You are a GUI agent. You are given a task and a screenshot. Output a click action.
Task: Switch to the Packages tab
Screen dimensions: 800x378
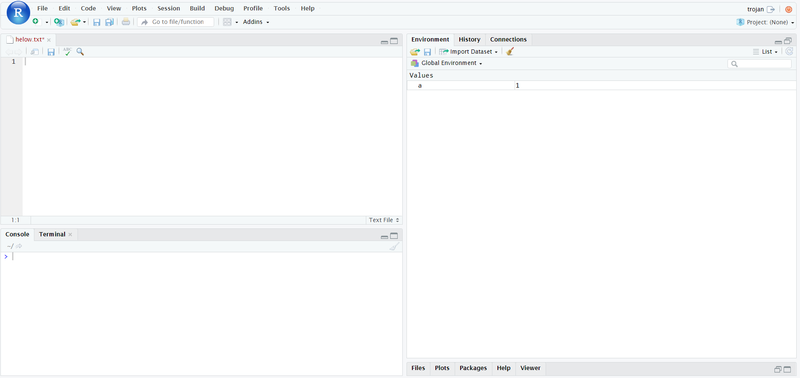pos(473,368)
